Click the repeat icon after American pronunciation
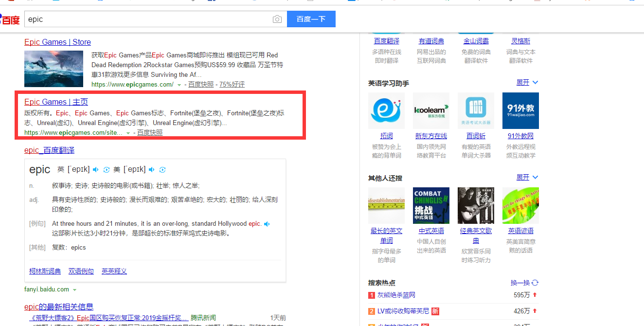 pyautogui.click(x=162, y=169)
